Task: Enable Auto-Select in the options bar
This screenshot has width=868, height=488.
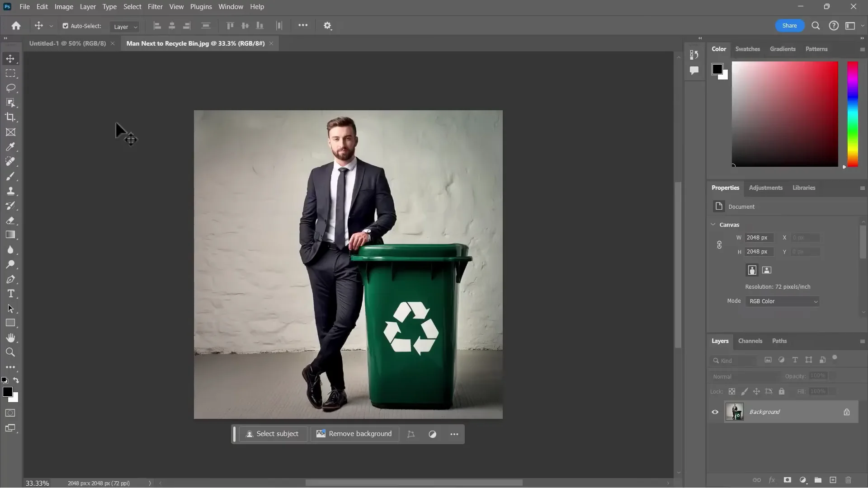Action: click(66, 26)
